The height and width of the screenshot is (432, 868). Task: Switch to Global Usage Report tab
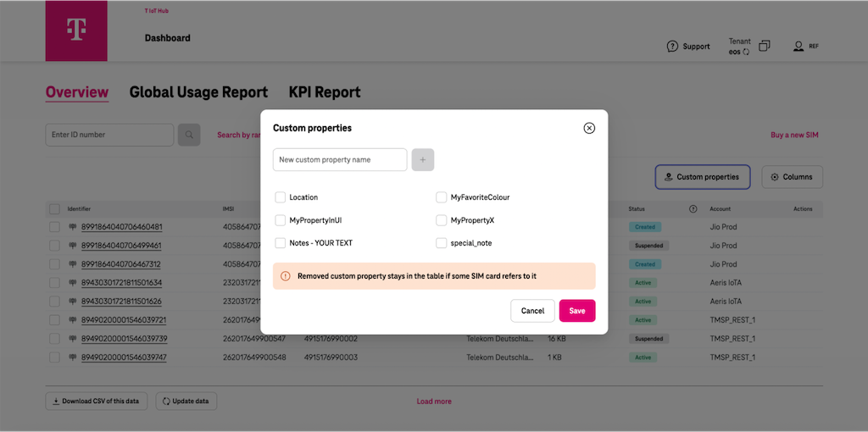(198, 92)
